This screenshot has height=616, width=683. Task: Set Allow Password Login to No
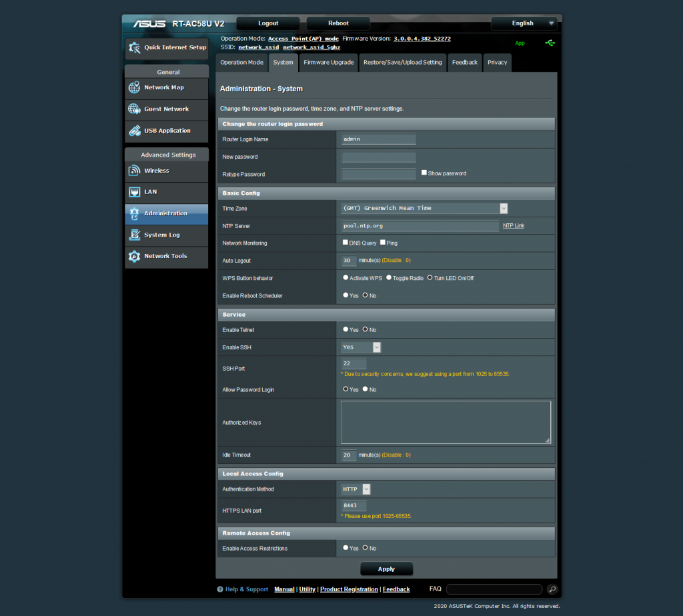pos(365,389)
